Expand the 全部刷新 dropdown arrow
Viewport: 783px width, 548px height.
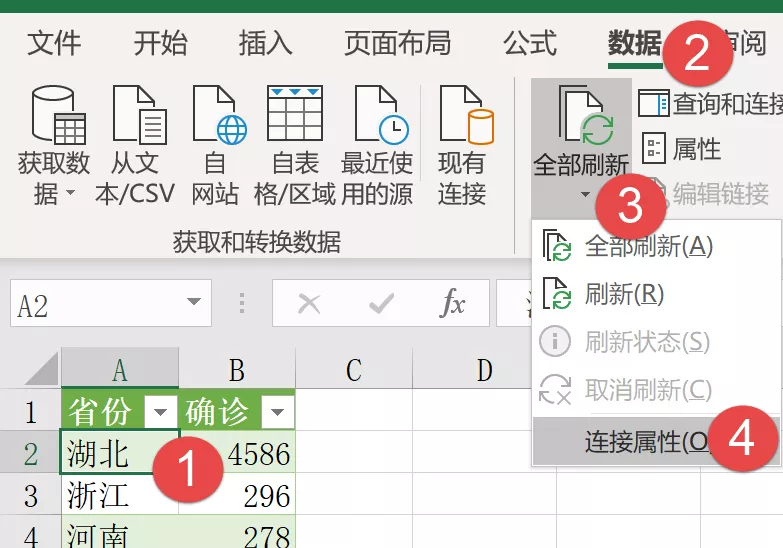(585, 195)
